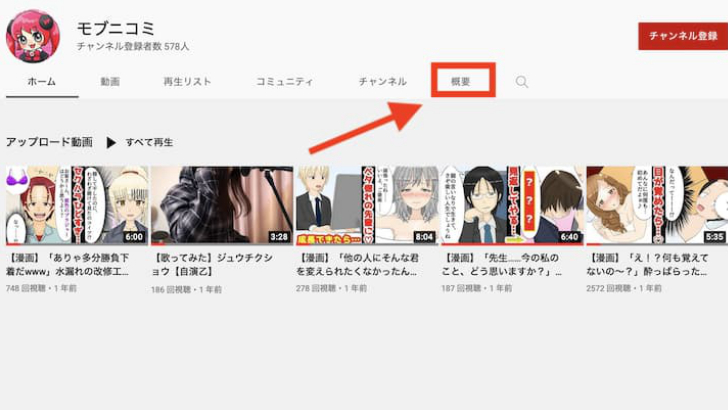Open the 6:40 manga video thumbnail
Image resolution: width=728 pixels, height=410 pixels.
tap(513, 205)
